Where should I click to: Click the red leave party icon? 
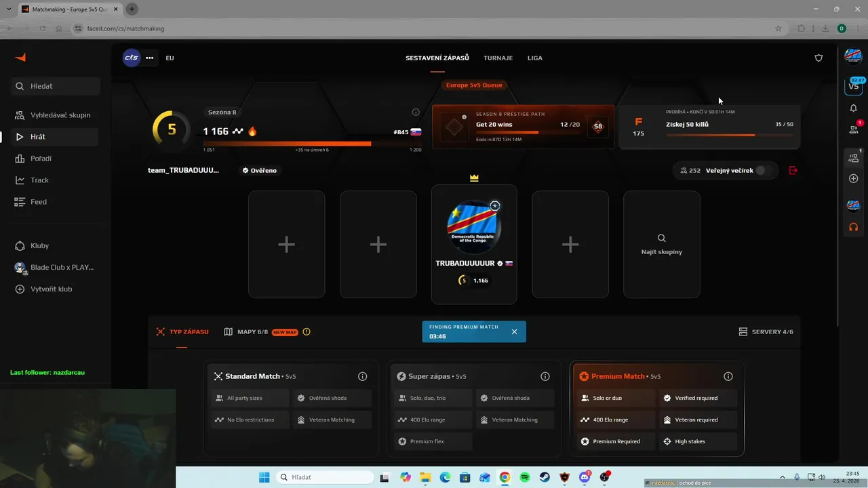pyautogui.click(x=793, y=170)
